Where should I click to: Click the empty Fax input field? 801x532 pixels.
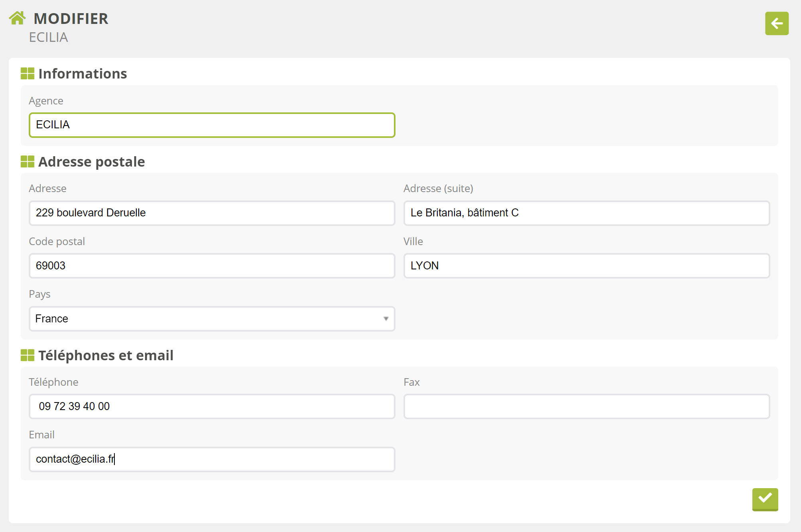pyautogui.click(x=586, y=406)
